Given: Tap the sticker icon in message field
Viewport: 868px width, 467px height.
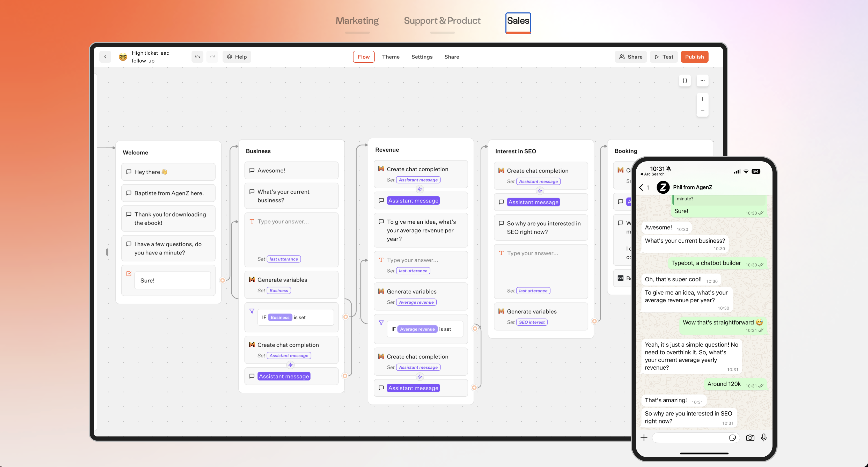Looking at the screenshot, I should click(732, 438).
